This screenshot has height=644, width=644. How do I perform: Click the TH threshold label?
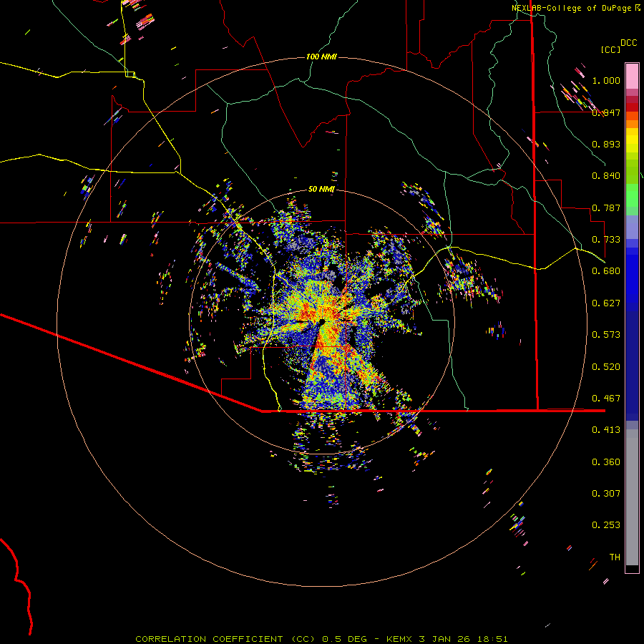click(x=615, y=557)
